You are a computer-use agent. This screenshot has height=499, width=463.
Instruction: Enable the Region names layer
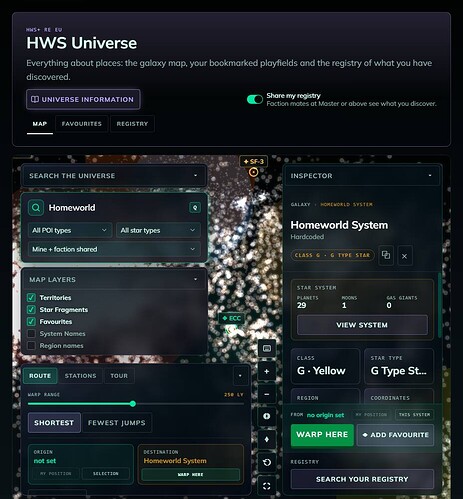tap(31, 346)
